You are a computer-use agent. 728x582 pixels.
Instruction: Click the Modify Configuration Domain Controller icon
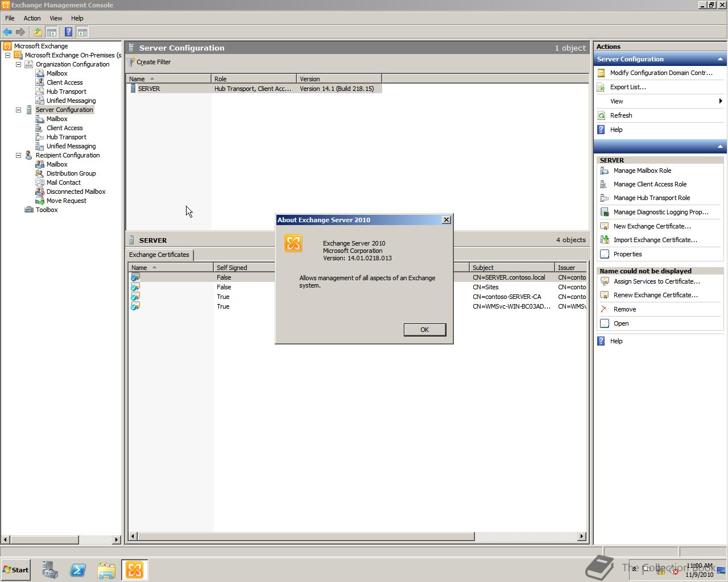(601, 73)
